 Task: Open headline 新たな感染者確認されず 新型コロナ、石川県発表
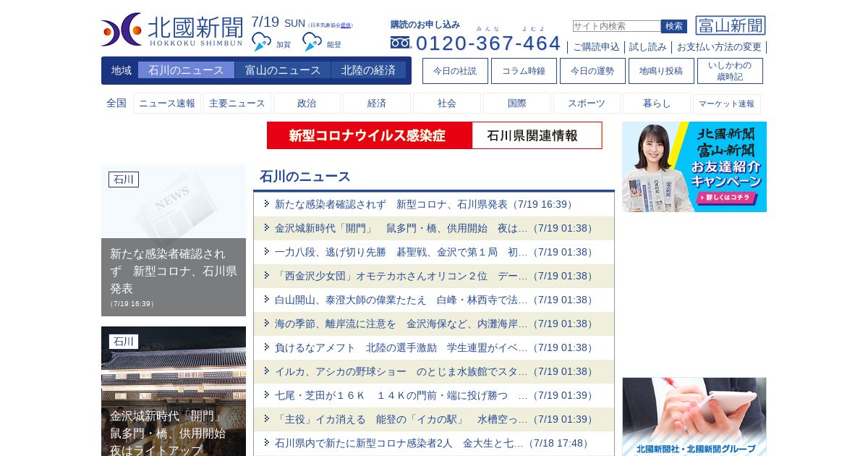(x=425, y=204)
